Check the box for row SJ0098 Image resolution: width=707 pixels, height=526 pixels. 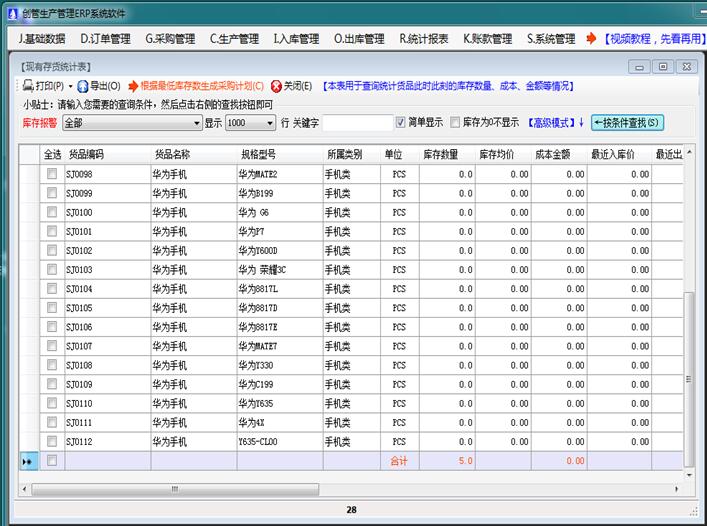click(52, 174)
